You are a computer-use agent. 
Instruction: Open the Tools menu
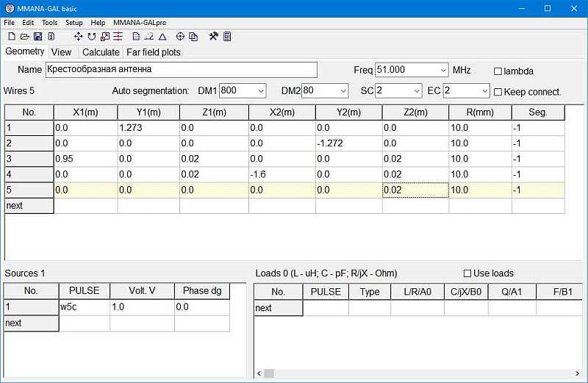coord(50,23)
